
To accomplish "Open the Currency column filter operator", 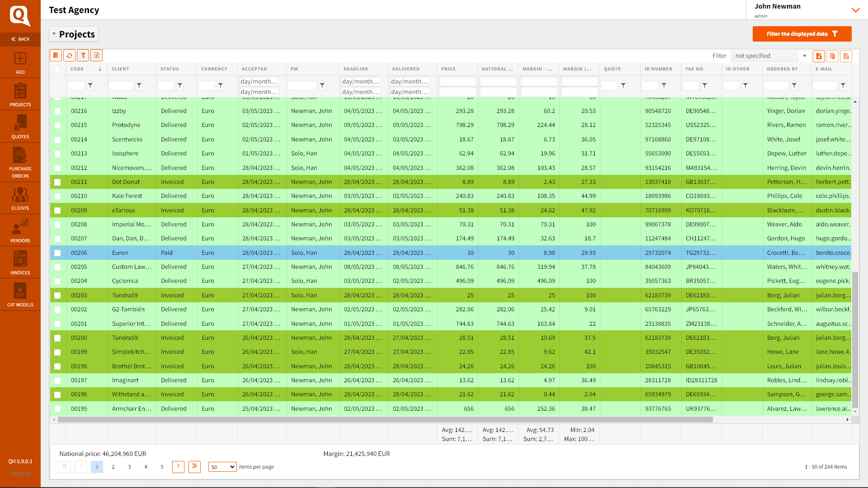I will click(221, 85).
